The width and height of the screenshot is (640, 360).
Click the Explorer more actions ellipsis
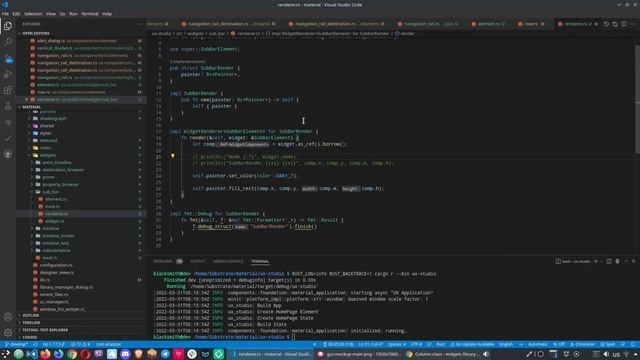click(x=139, y=24)
